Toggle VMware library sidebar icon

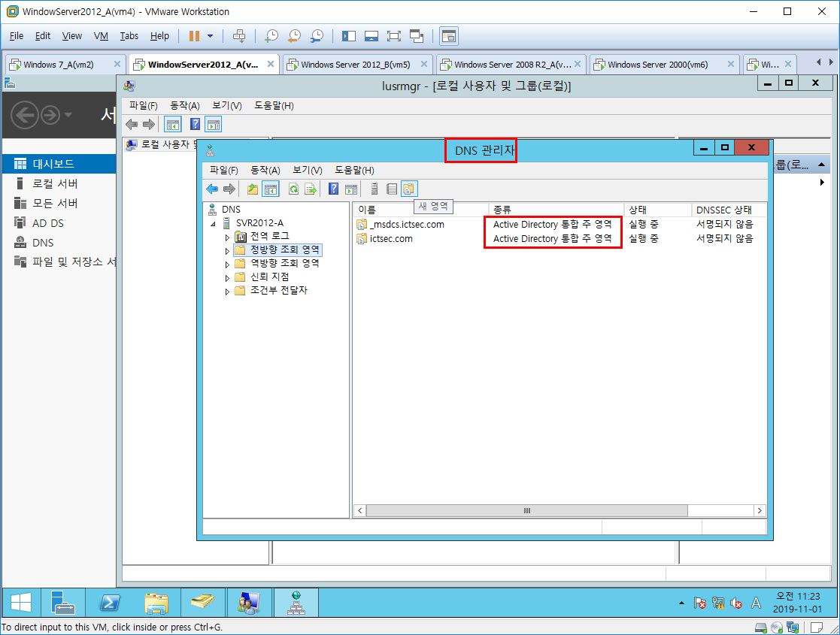coord(349,36)
